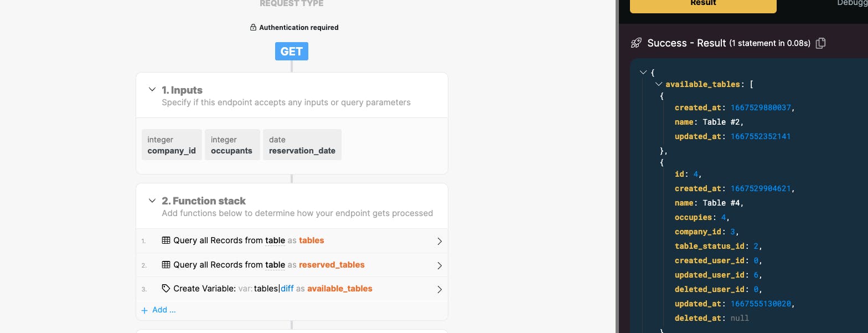The width and height of the screenshot is (868, 333).
Task: Select the reservation_date date input
Action: coord(302,145)
